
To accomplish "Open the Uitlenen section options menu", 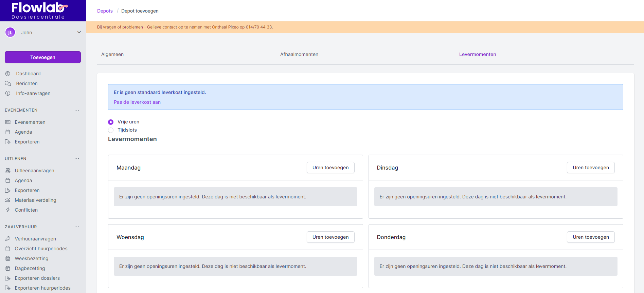I will click(x=77, y=159).
